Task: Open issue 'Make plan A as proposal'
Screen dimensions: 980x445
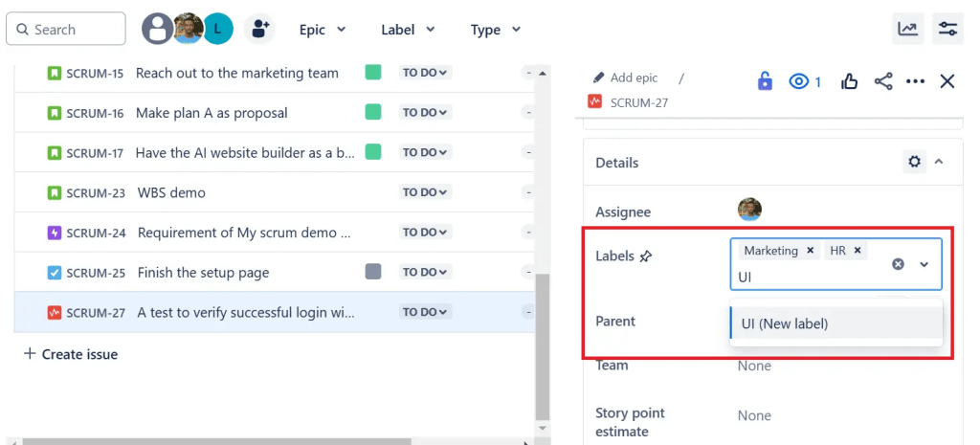Action: point(212,113)
